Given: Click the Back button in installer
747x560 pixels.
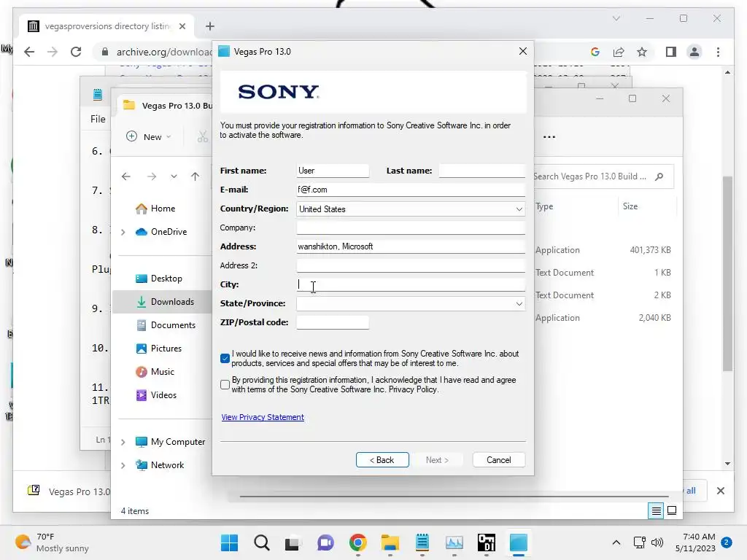Looking at the screenshot, I should point(382,460).
